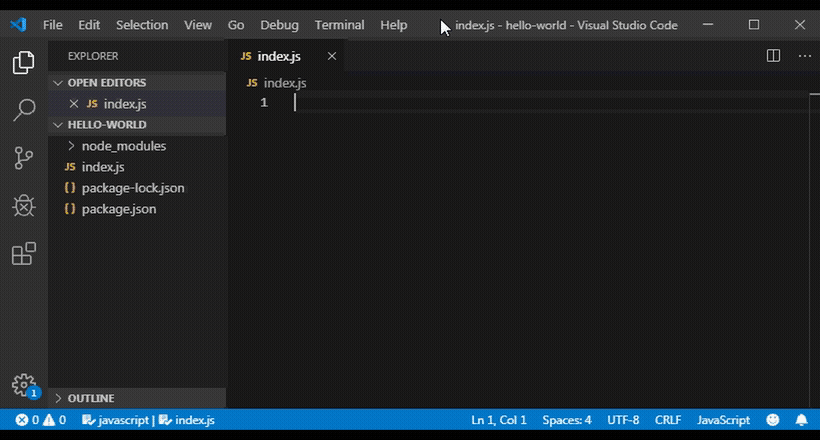Open the Terminal menu
The width and height of the screenshot is (820, 440).
point(339,25)
